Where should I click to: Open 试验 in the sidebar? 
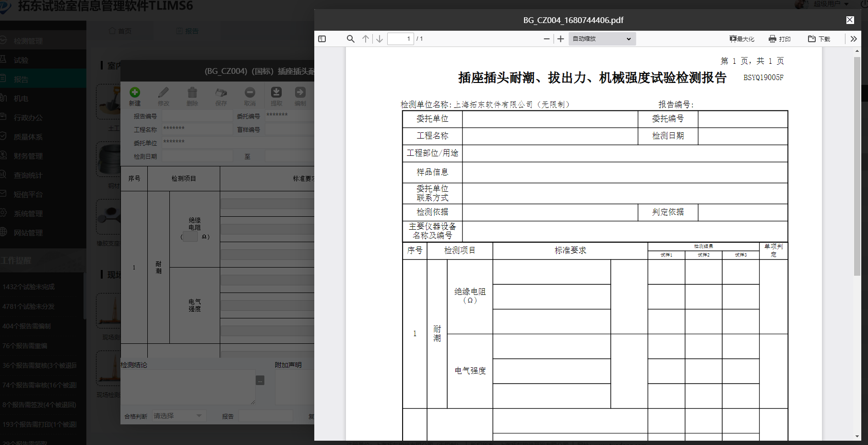click(43, 60)
